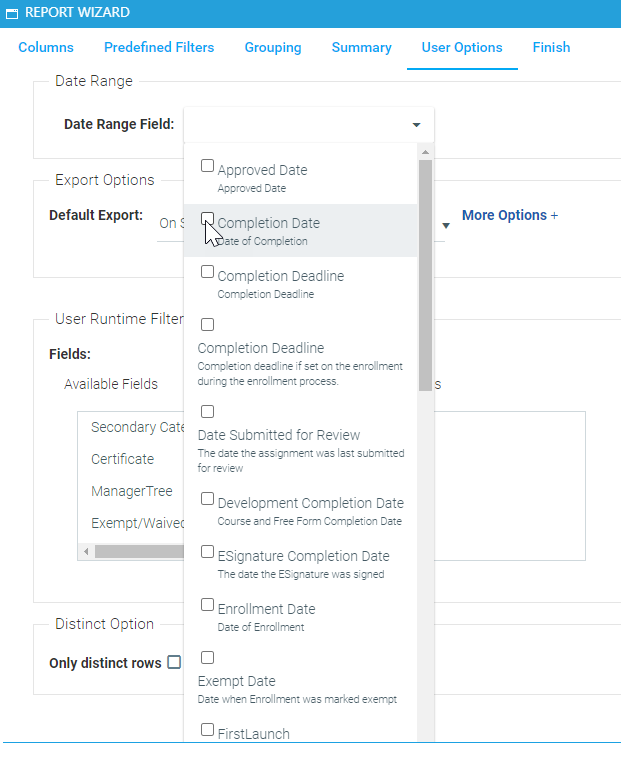Switch to the Columns tab
Viewport: 621px width, 768px height.
(46, 48)
